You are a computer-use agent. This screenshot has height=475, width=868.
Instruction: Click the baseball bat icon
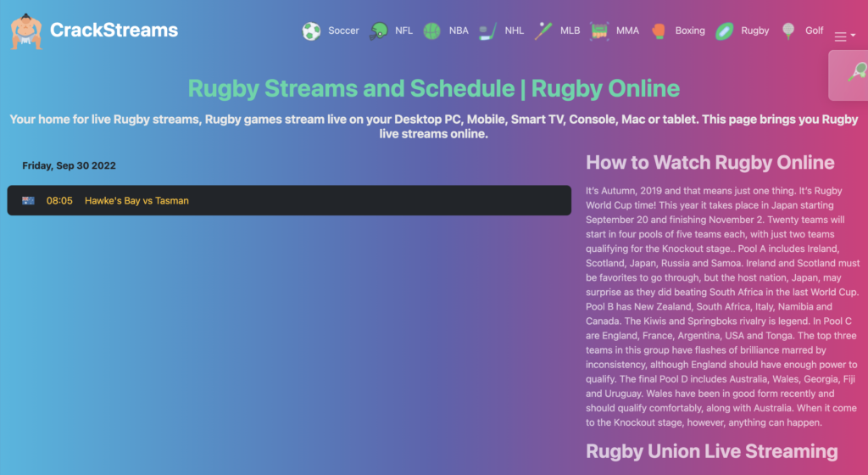(543, 31)
